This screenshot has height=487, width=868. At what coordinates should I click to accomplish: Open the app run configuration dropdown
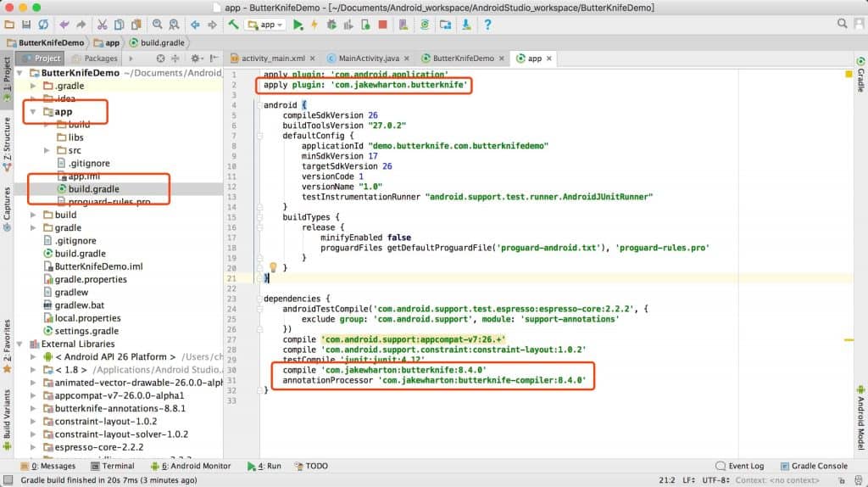coord(266,25)
